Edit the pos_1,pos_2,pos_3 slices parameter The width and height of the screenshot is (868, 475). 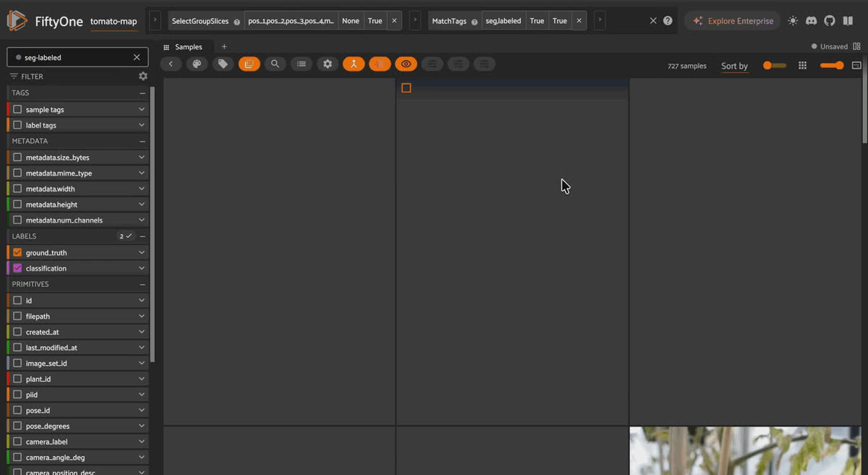292,21
